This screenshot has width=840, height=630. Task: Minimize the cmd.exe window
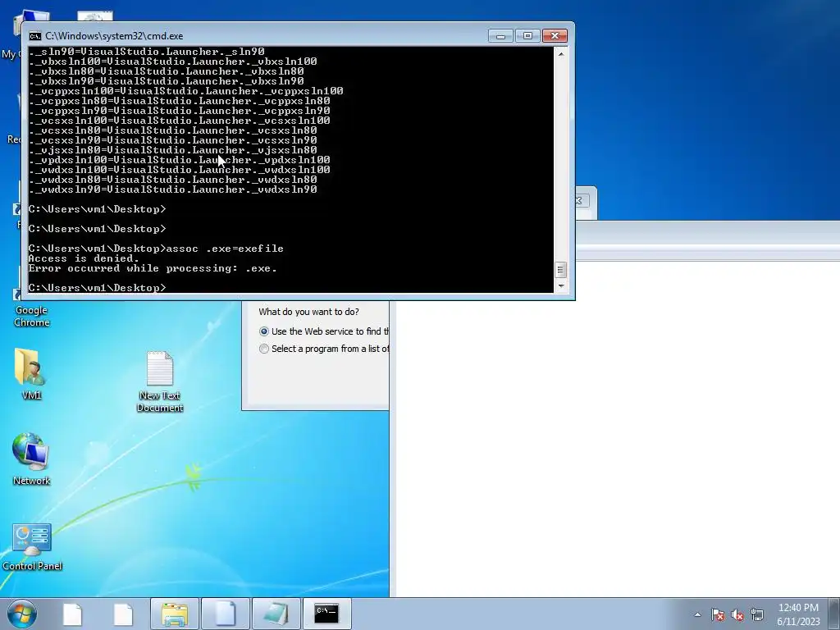tap(501, 36)
